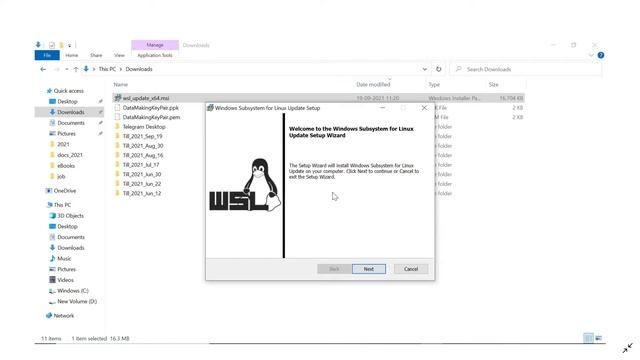Open the 2021 folder in sidebar

[63, 144]
